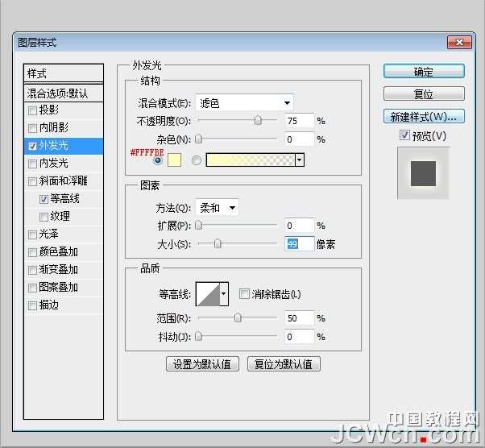Open the 混合模式 blend mode dropdown
The width and height of the screenshot is (485, 448).
[x=244, y=102]
